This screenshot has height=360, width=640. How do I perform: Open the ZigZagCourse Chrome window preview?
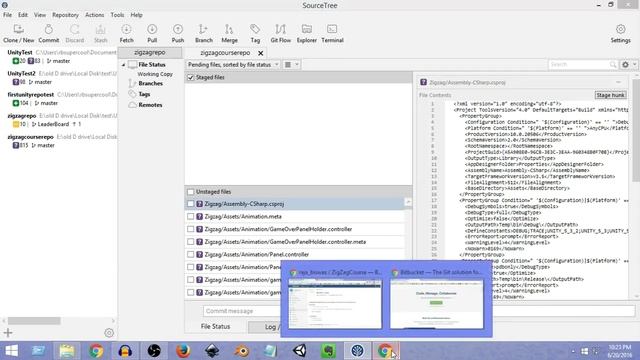pos(335,300)
